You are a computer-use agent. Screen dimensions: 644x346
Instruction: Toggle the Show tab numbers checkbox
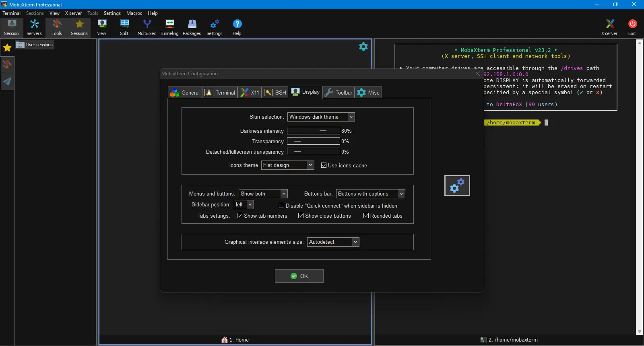(239, 216)
